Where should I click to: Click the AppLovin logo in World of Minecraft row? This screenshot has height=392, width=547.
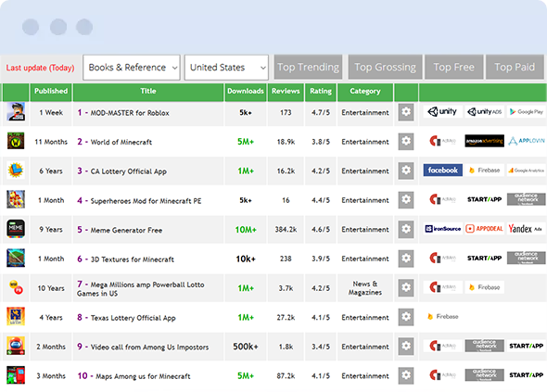pos(526,141)
